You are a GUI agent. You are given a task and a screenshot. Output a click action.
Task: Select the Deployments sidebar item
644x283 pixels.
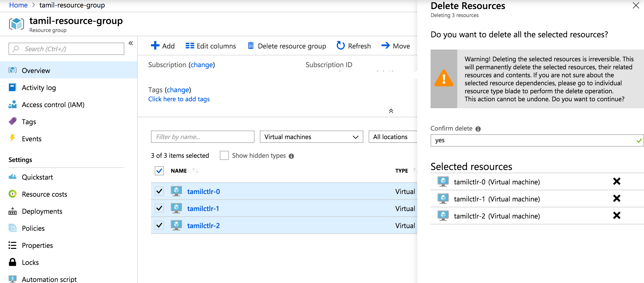[42, 211]
